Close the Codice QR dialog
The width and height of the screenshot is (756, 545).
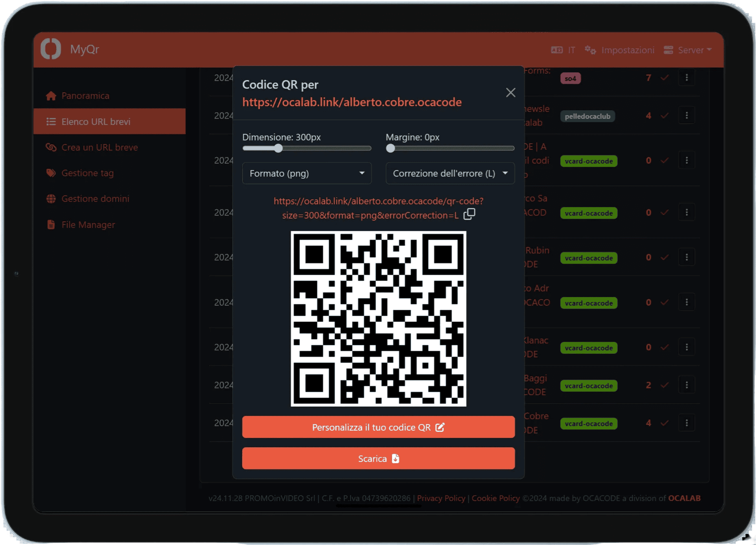tap(511, 92)
